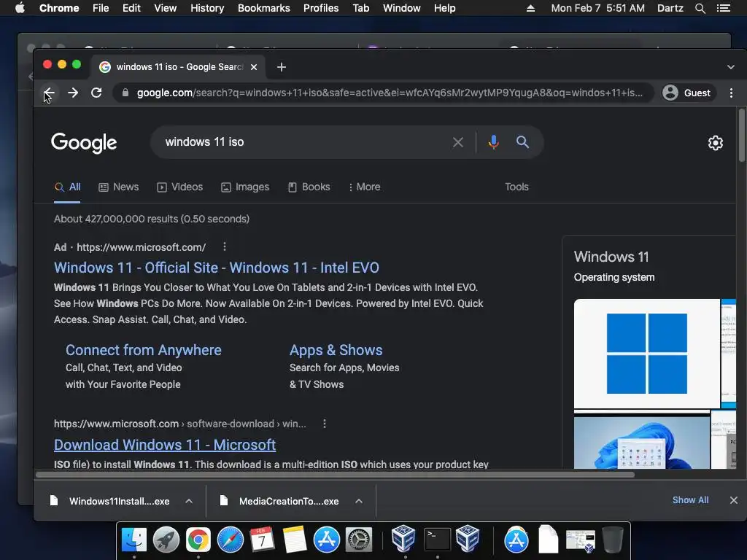Go back with the browser back arrow

pos(49,93)
